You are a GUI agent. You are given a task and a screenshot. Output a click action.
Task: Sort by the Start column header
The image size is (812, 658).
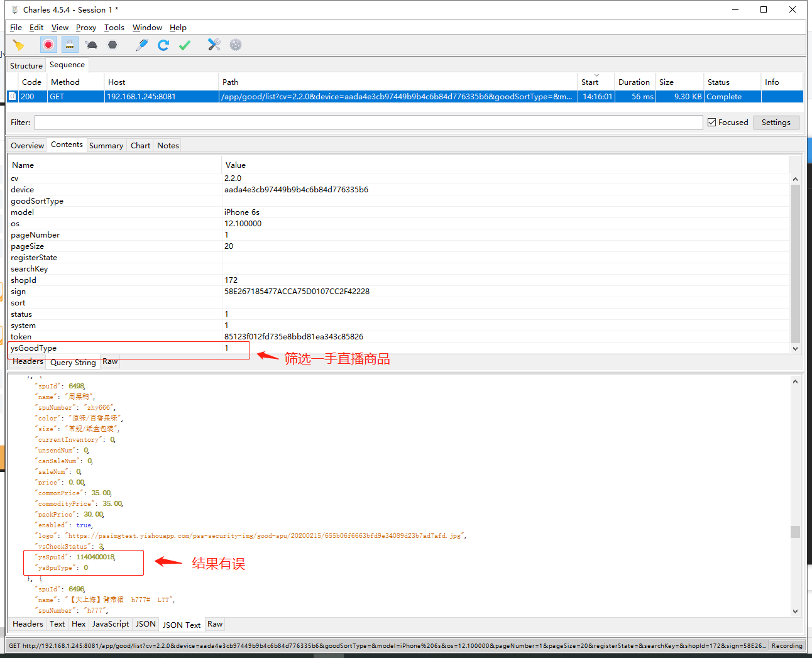[596, 82]
